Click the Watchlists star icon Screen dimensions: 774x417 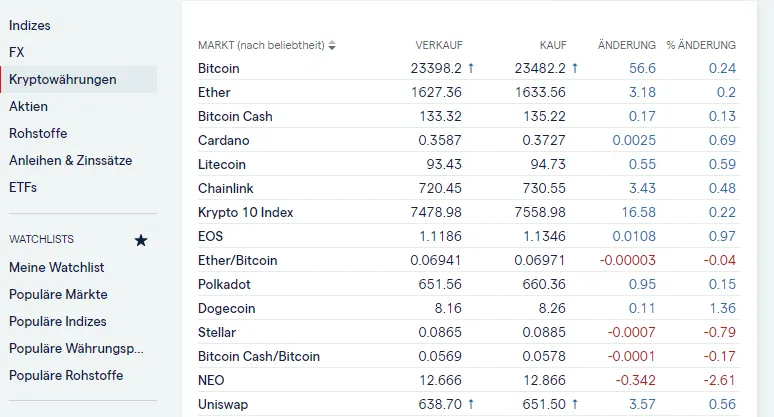pos(141,241)
